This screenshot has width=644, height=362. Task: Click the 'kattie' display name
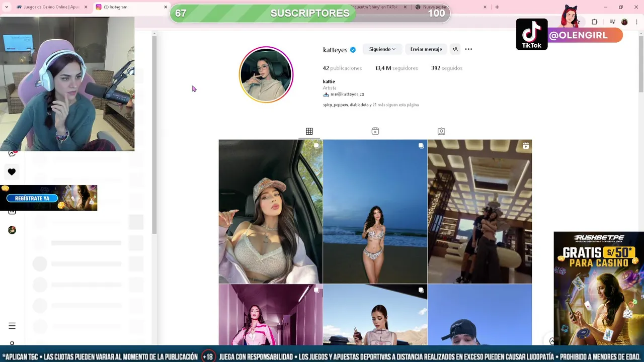[x=329, y=81]
